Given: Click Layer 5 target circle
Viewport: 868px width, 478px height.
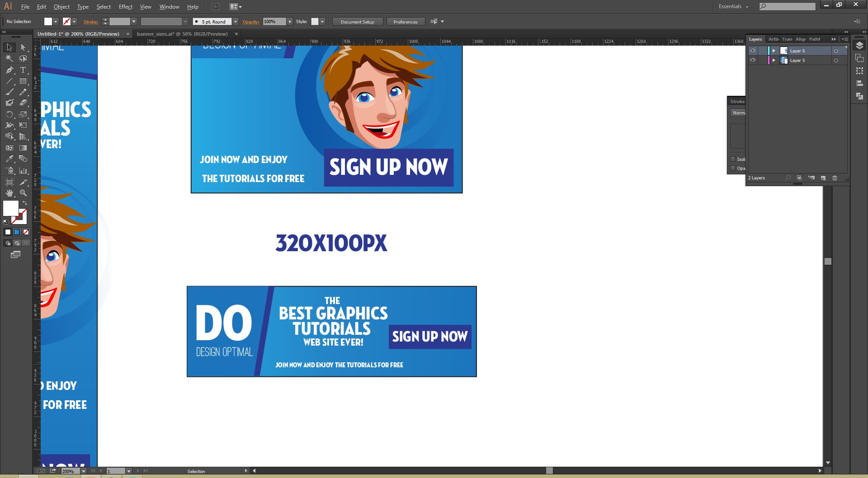Looking at the screenshot, I should pos(836,61).
